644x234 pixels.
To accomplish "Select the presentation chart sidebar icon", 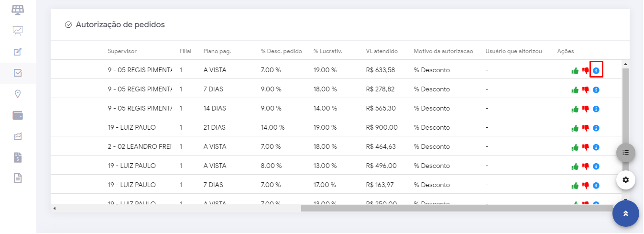I will click(x=18, y=31).
